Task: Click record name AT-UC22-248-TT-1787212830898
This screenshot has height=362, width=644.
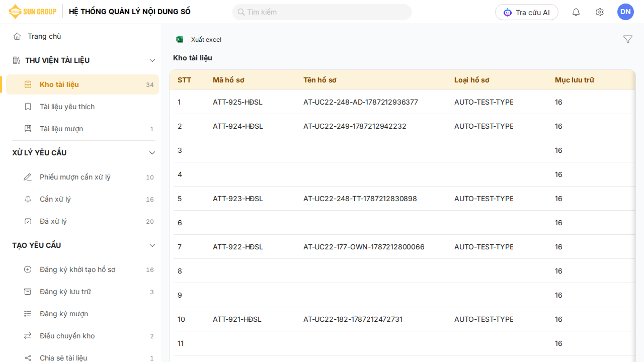Action: click(360, 199)
